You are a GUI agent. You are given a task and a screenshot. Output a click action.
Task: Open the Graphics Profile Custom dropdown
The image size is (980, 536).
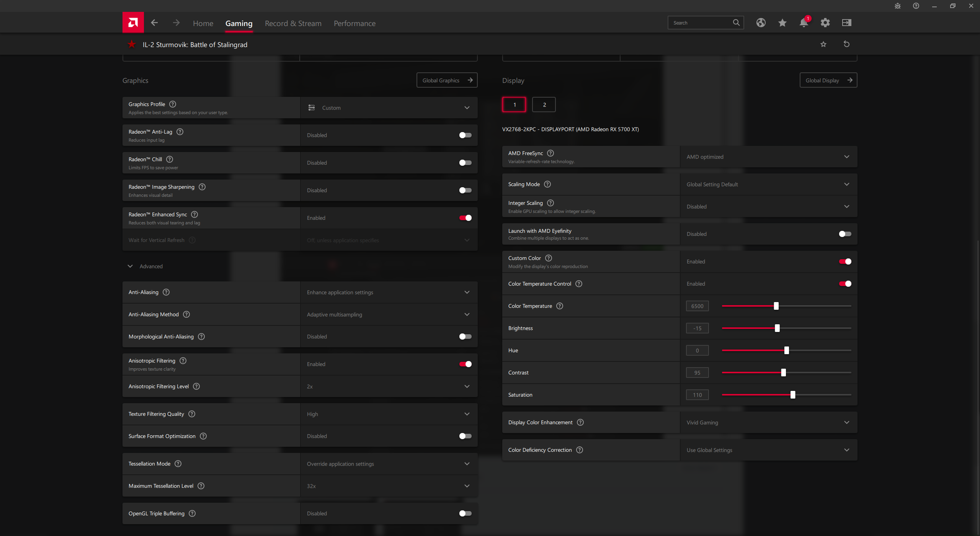coord(389,108)
